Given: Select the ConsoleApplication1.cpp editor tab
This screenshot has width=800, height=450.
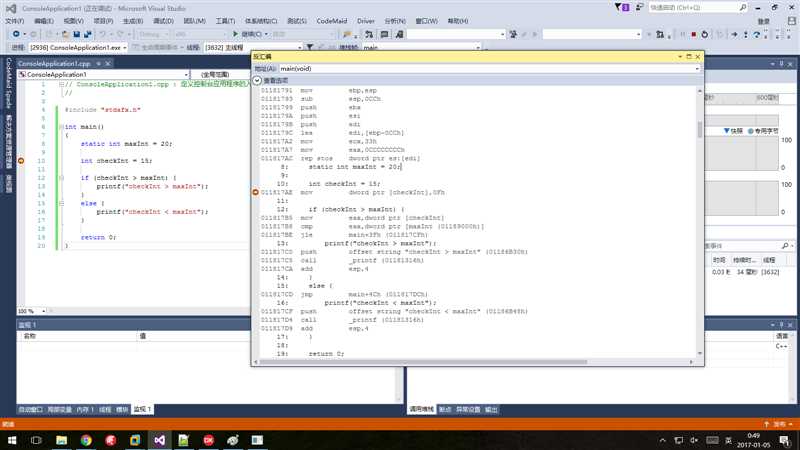Looking at the screenshot, I should (54, 64).
